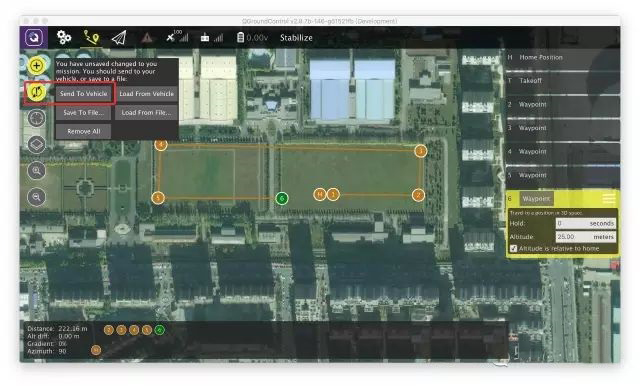Select the Home Position mission item
Image resolution: width=640 pixels, height=386 pixels.
[x=562, y=58]
